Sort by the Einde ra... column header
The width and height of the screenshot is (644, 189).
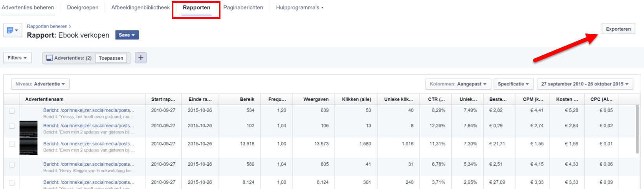coord(200,99)
